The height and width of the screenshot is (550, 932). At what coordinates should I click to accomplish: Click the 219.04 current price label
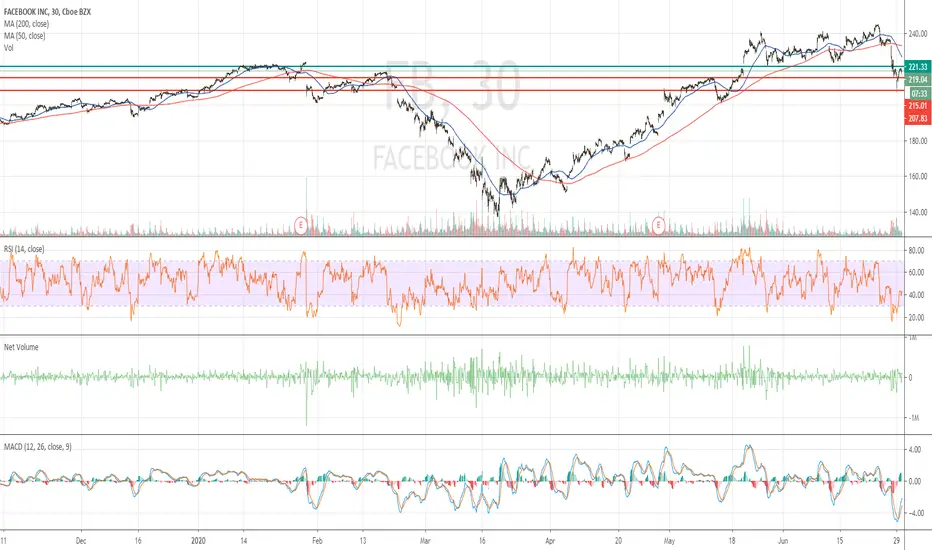[x=918, y=79]
